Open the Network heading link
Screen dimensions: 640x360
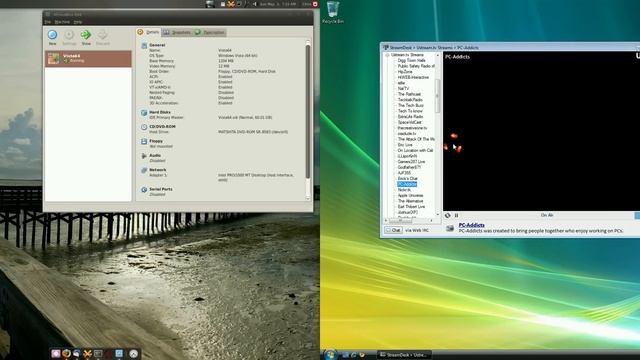tap(158, 170)
